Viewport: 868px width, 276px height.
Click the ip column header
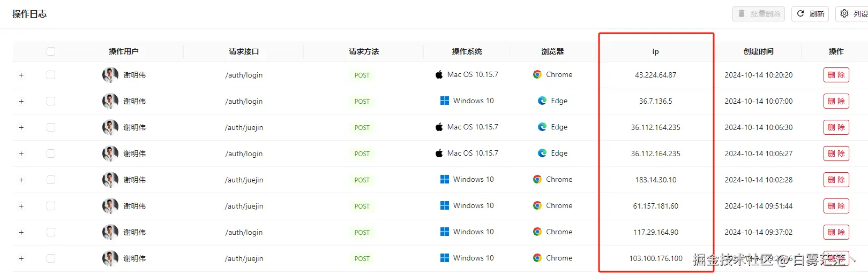655,51
